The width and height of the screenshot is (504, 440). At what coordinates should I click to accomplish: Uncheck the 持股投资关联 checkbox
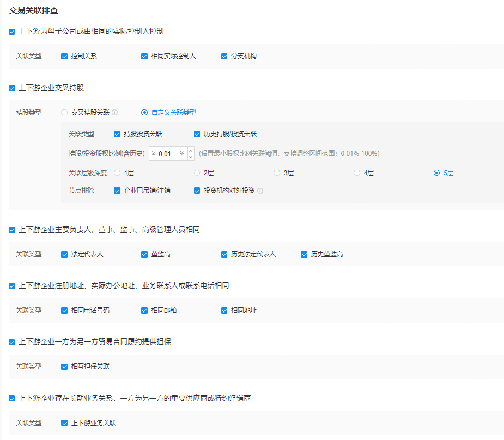coord(117,135)
